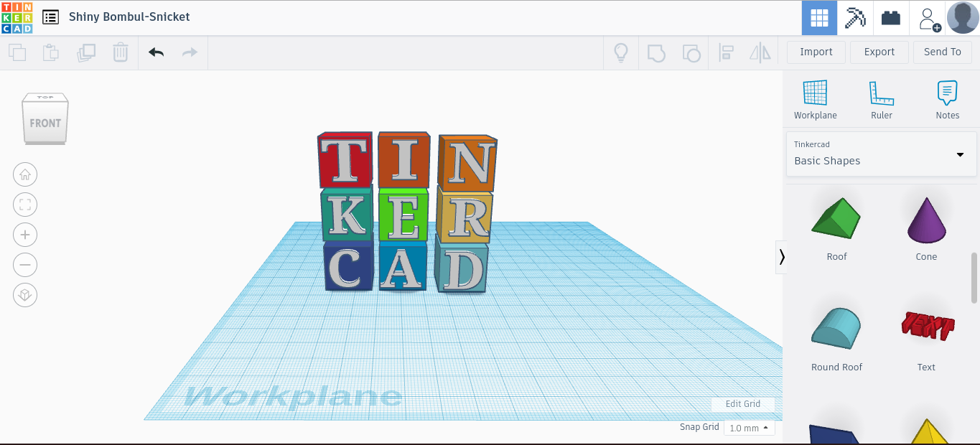
Task: Undo the last action
Action: coord(156,52)
